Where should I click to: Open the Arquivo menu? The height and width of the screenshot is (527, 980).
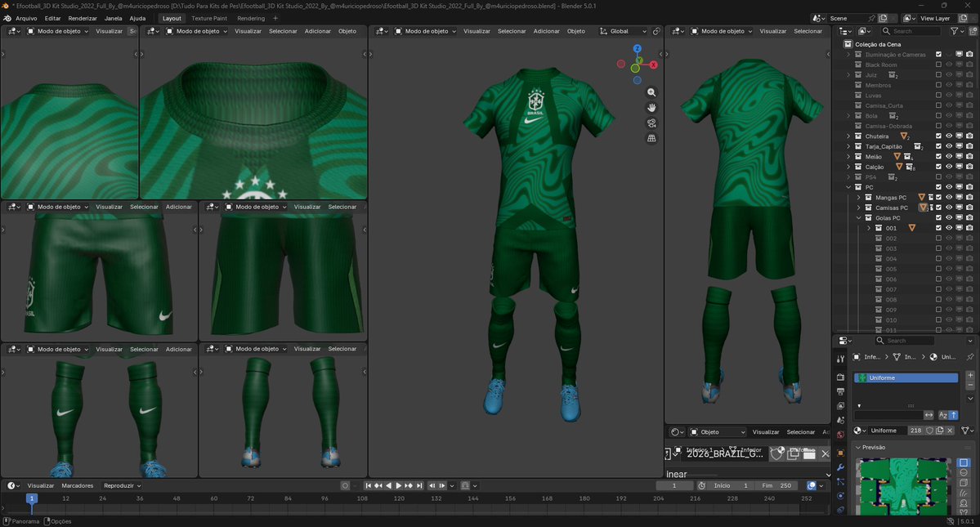click(26, 19)
